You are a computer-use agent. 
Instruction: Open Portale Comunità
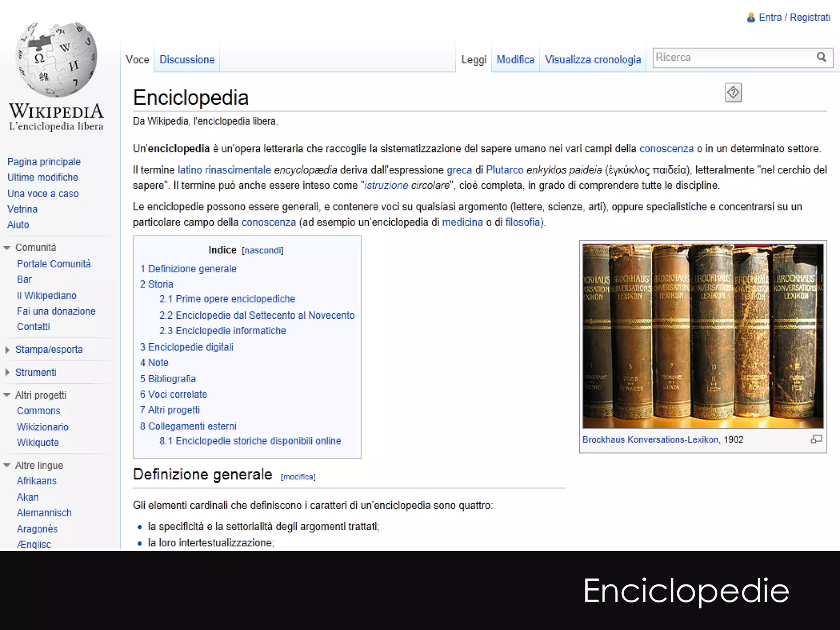(54, 264)
